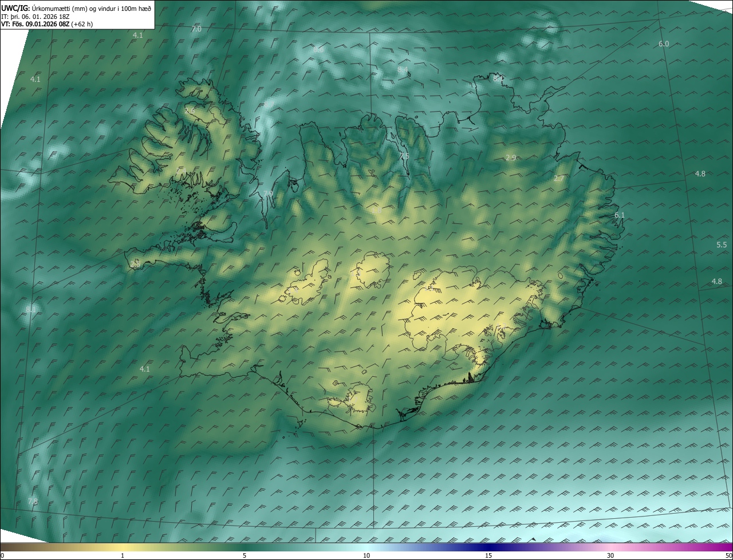Click the 6.0 value label on the map
This screenshot has height=560, width=733.
tap(664, 44)
